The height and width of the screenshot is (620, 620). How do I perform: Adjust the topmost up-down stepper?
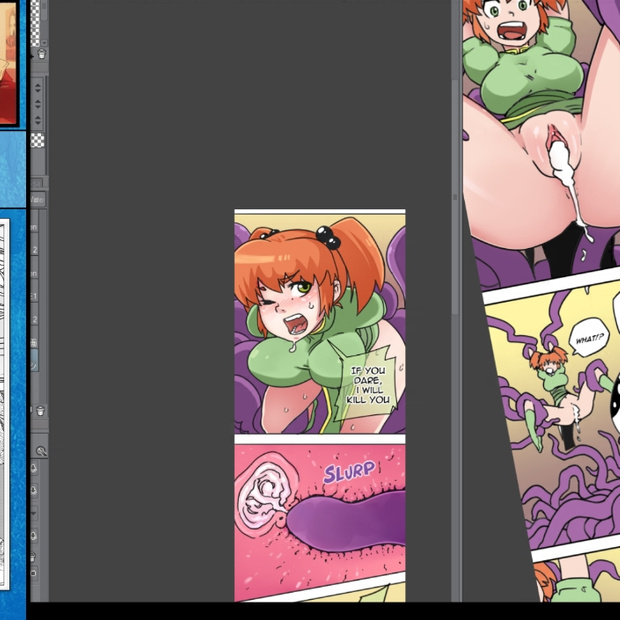coord(38,88)
